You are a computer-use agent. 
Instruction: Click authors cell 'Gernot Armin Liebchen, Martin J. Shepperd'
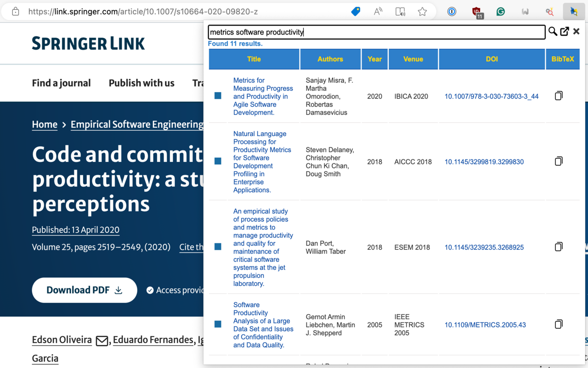330,325
